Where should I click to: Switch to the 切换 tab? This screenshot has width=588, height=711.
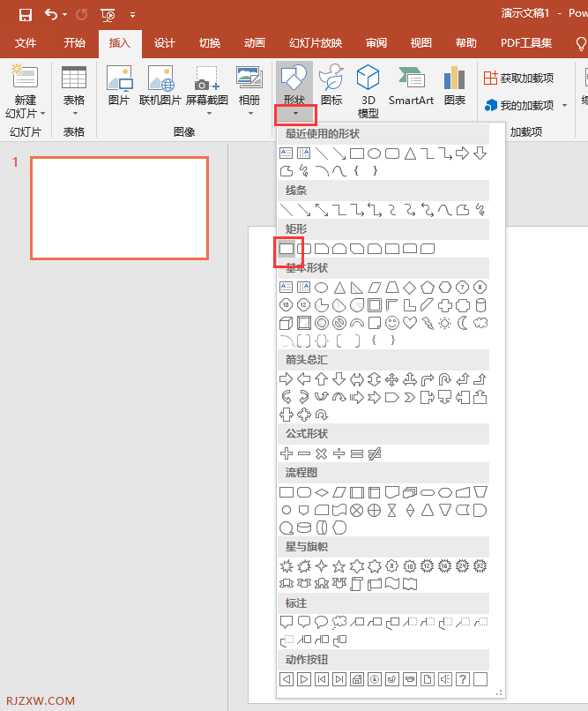tap(210, 43)
